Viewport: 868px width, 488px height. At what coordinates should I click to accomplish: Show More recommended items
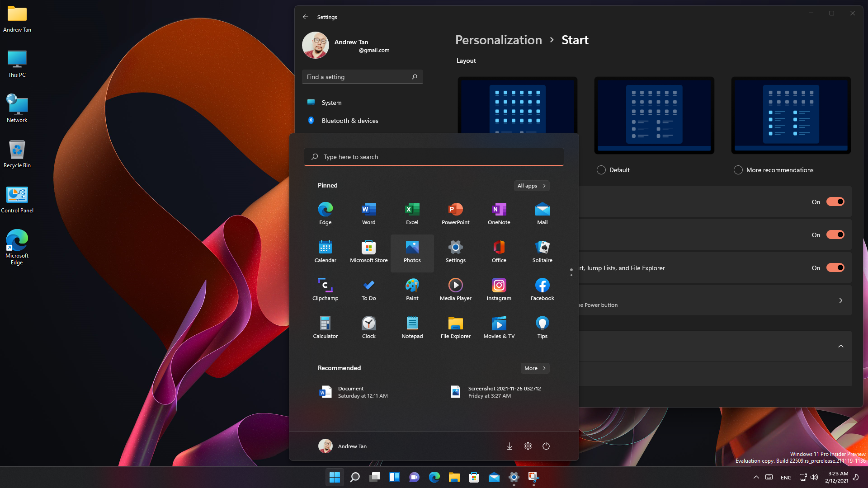click(x=535, y=368)
